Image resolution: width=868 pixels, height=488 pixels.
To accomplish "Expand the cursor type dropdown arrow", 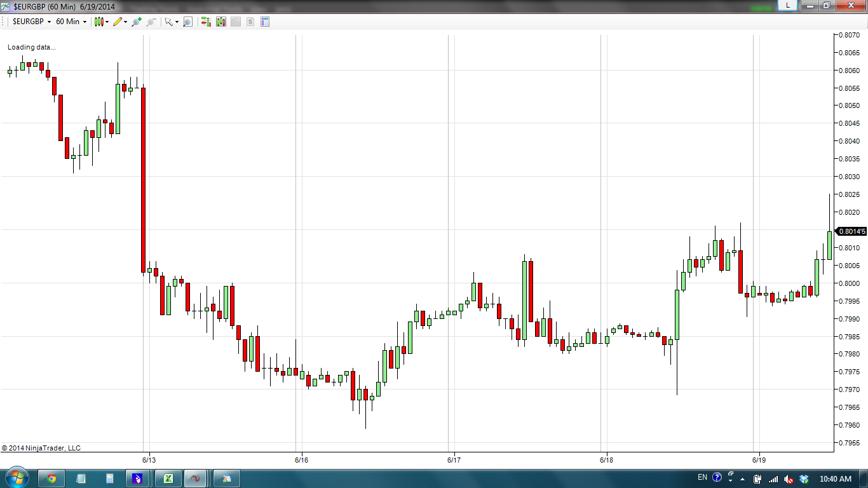I will point(177,22).
